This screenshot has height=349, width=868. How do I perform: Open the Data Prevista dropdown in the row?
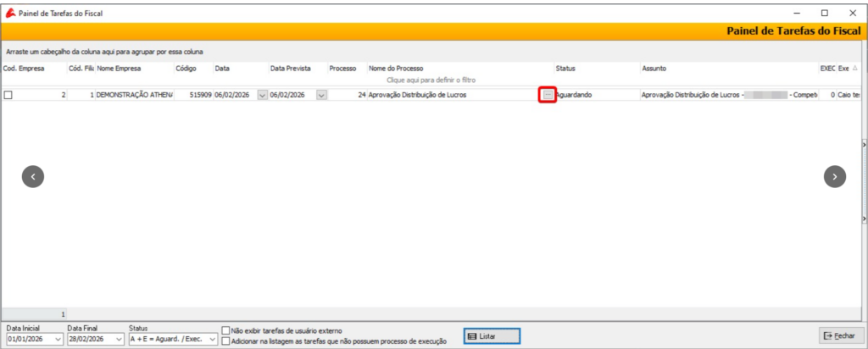[321, 96]
